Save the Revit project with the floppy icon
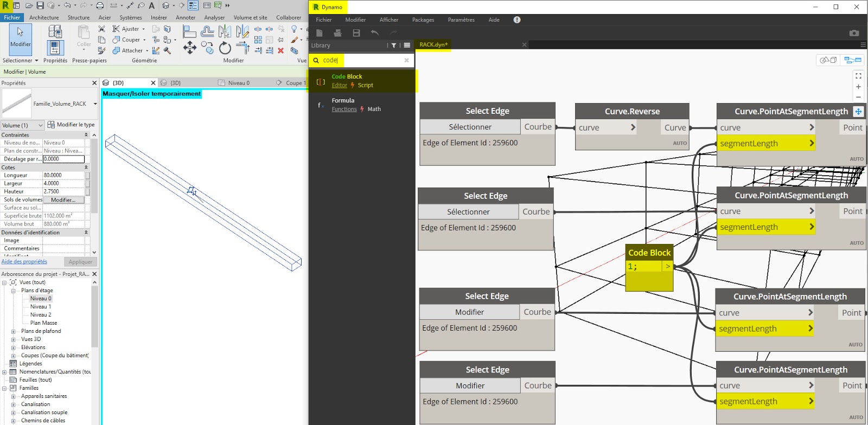 pos(40,5)
